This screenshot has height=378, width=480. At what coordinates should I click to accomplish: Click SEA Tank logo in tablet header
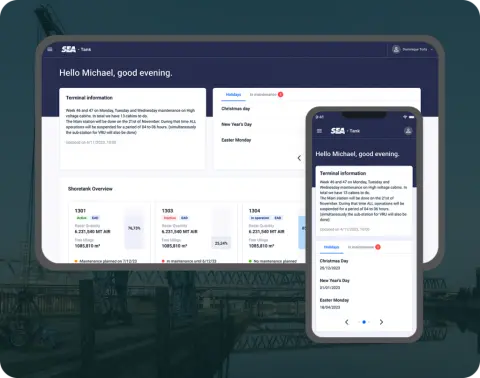coord(76,49)
